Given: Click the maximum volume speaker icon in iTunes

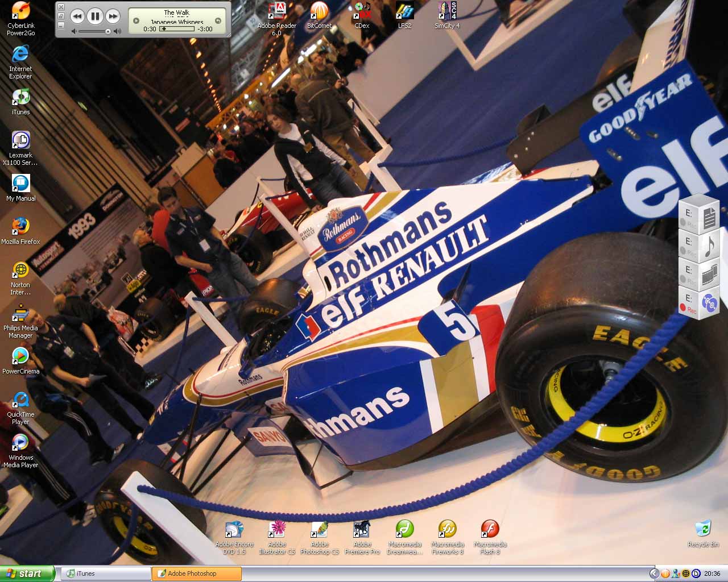Looking at the screenshot, I should pyautogui.click(x=117, y=31).
